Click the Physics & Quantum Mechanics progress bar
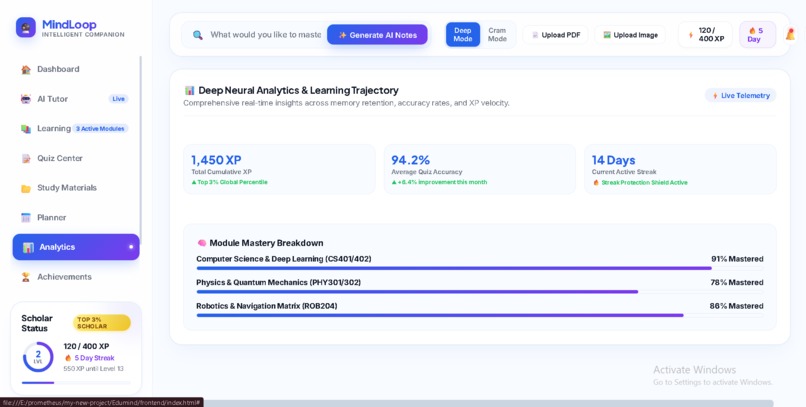Image resolution: width=806 pixels, height=407 pixels. 480,292
